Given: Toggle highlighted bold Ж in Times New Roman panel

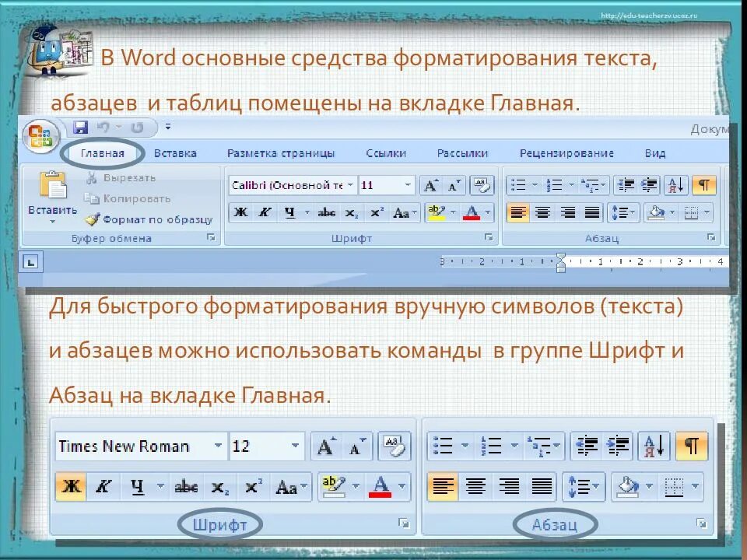Looking at the screenshot, I should (71, 487).
